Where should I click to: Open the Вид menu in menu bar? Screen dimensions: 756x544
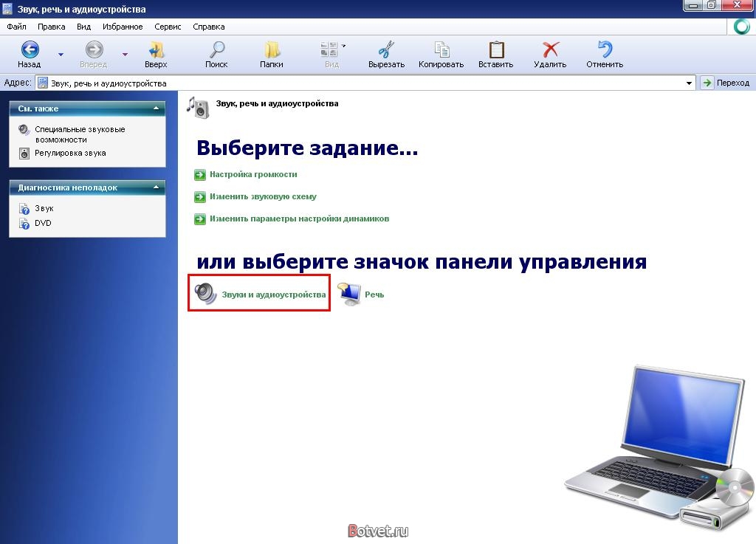[x=84, y=27]
